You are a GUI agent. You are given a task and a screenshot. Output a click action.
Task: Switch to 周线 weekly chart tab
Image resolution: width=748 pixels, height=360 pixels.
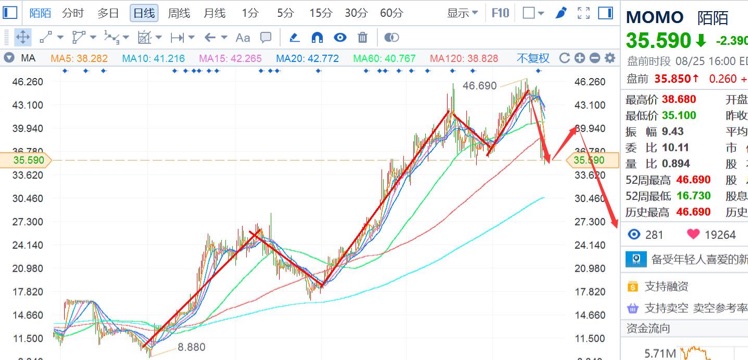point(179,13)
